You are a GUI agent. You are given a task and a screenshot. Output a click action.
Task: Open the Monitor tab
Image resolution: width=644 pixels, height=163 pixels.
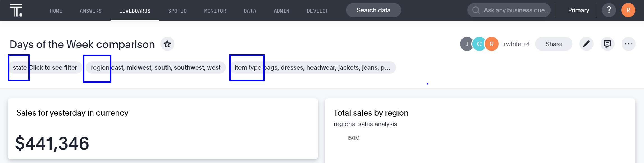click(x=215, y=11)
